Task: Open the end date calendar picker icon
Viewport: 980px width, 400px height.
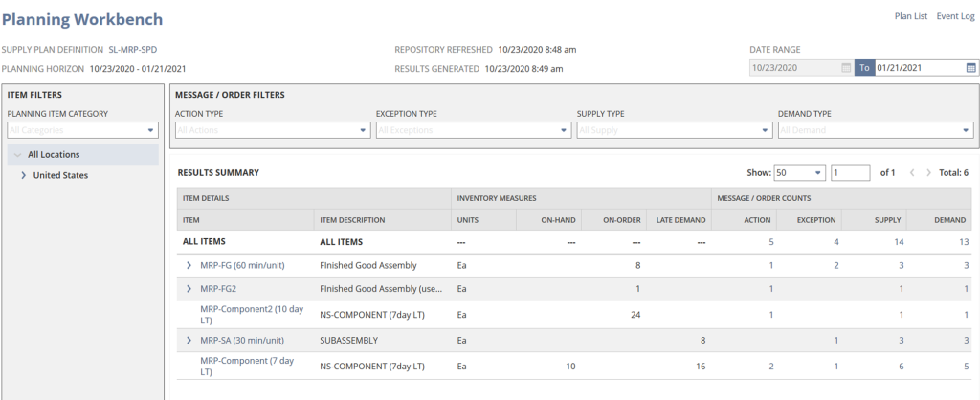Action: tap(970, 68)
